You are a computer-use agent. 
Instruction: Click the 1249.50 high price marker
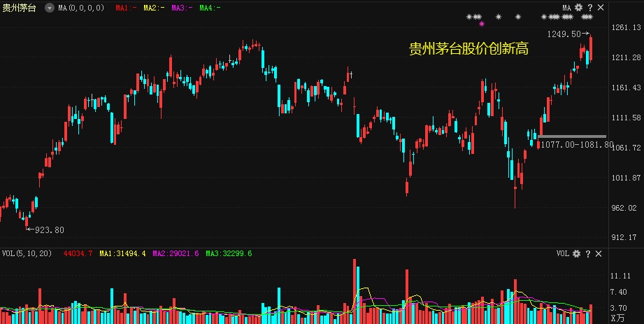(564, 34)
